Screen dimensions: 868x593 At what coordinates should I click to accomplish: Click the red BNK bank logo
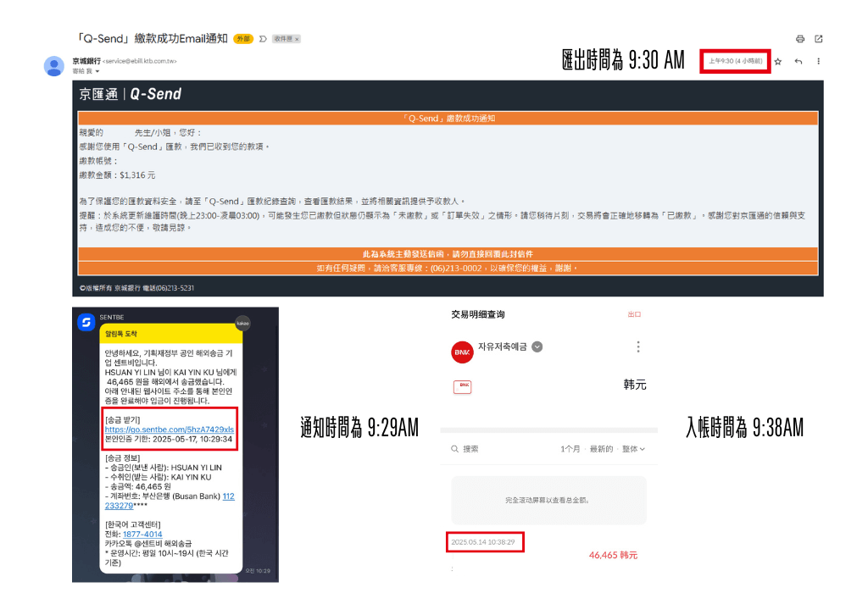click(462, 352)
